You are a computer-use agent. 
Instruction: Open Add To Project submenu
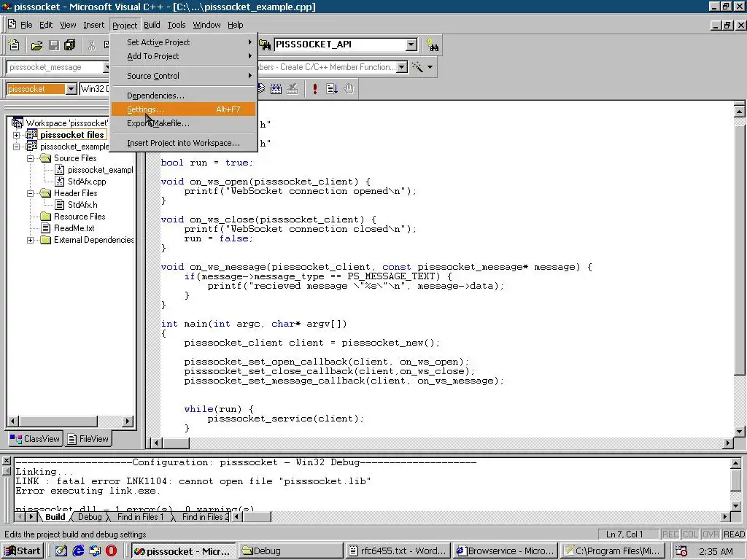(184, 56)
